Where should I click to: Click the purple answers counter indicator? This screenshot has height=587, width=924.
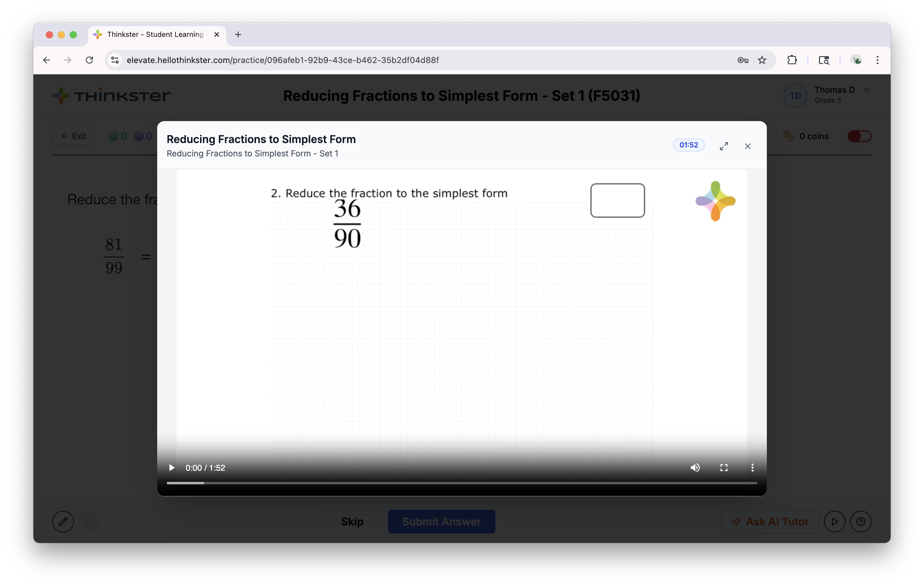[x=139, y=136]
